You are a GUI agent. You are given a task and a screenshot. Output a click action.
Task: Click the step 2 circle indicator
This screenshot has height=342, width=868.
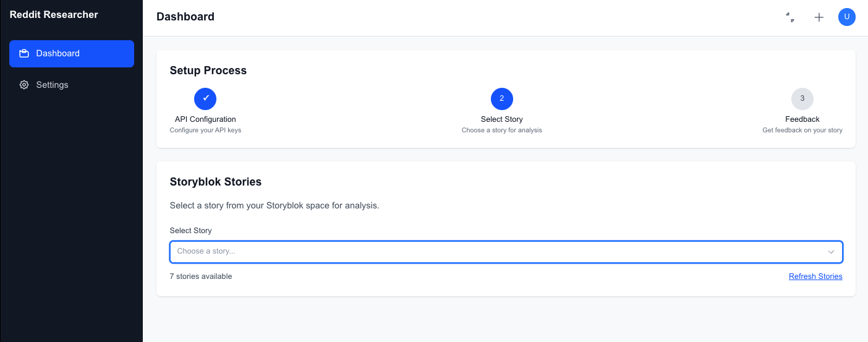pyautogui.click(x=501, y=98)
